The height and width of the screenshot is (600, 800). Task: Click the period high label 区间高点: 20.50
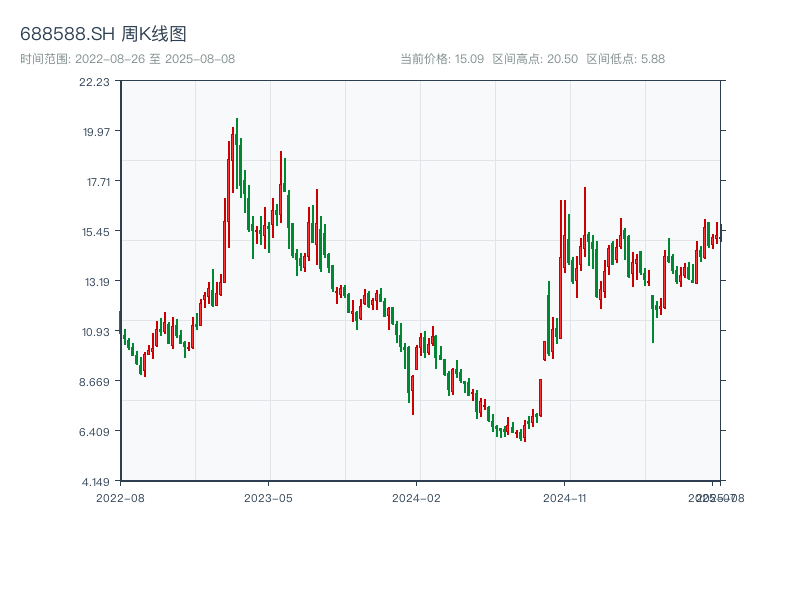535,59
